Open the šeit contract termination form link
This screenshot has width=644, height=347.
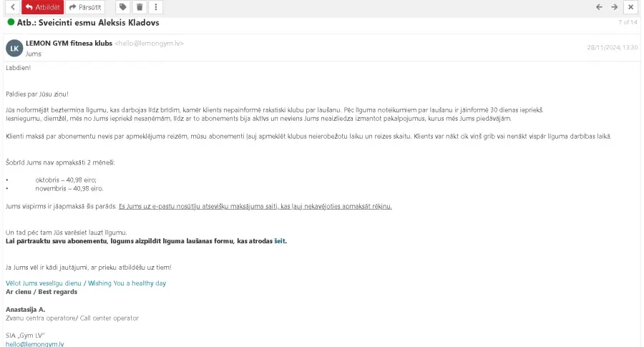(x=279, y=241)
